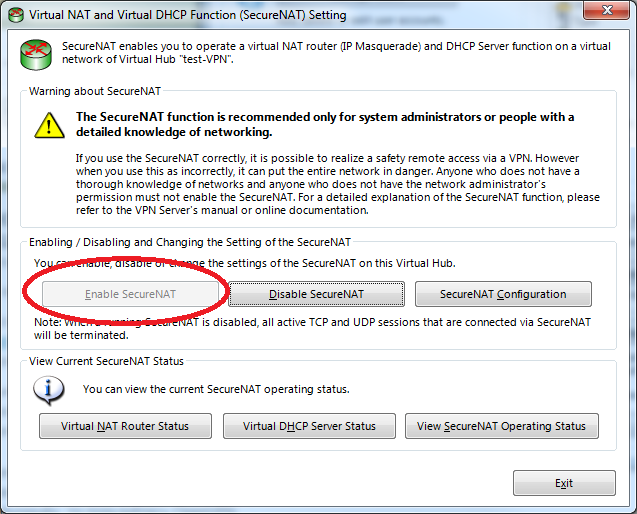The image size is (637, 514).
Task: Close the SecureNAT Setting dialog
Action: click(x=607, y=10)
